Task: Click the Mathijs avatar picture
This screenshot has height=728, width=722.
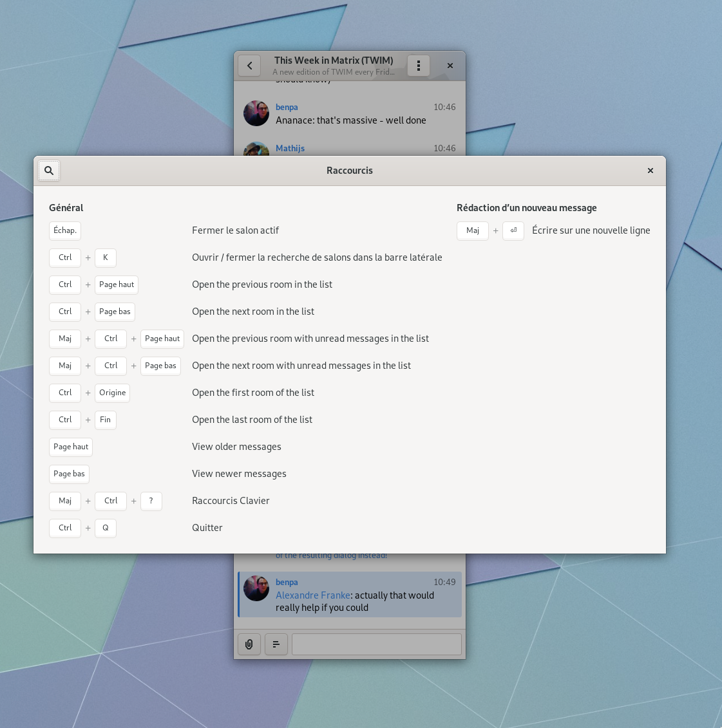Action: 256,149
